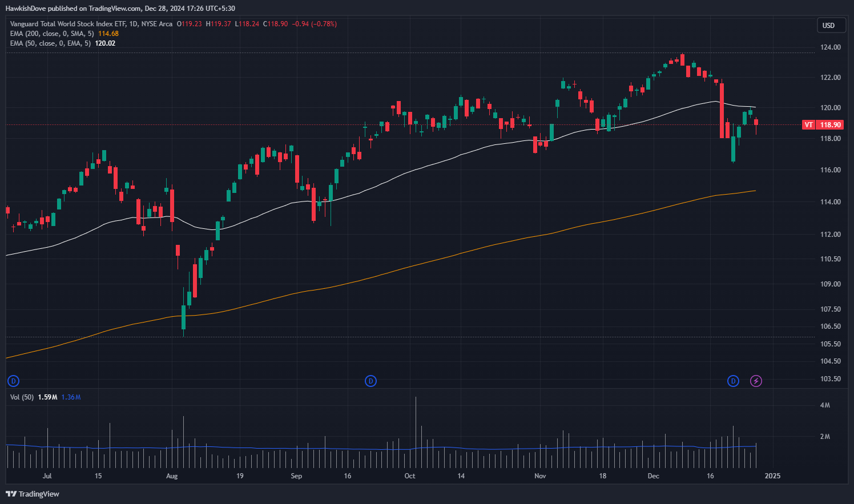Click the EMA 50 value 120.02

coord(105,43)
